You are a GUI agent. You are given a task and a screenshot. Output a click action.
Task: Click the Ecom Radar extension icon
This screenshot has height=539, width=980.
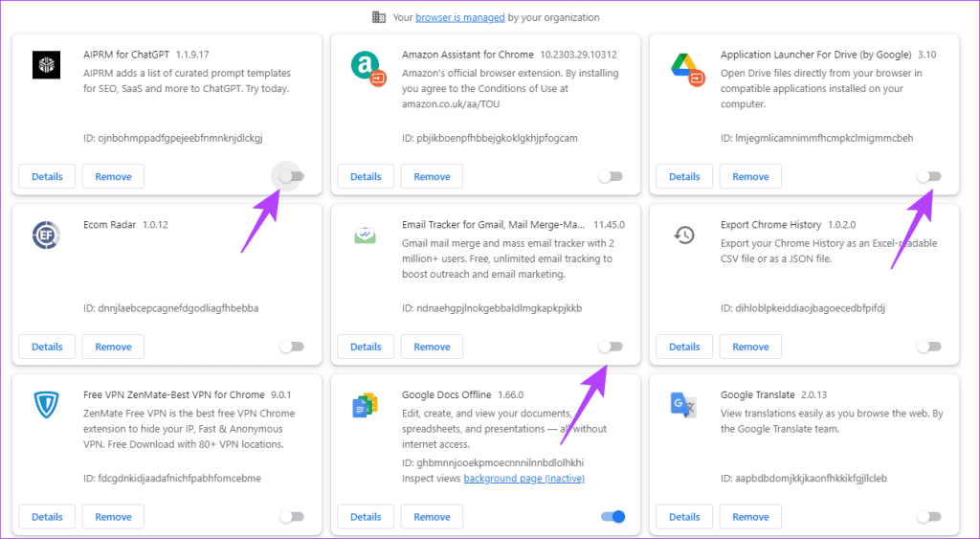tap(47, 236)
